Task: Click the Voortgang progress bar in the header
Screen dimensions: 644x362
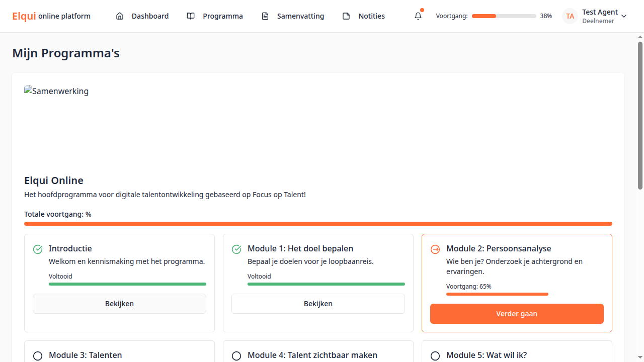Action: point(504,16)
